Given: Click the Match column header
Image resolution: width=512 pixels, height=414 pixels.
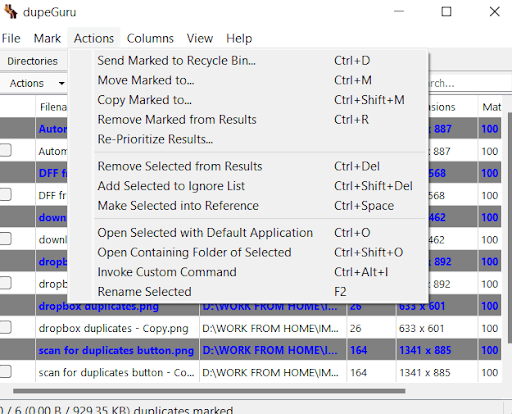Looking at the screenshot, I should pos(491,107).
